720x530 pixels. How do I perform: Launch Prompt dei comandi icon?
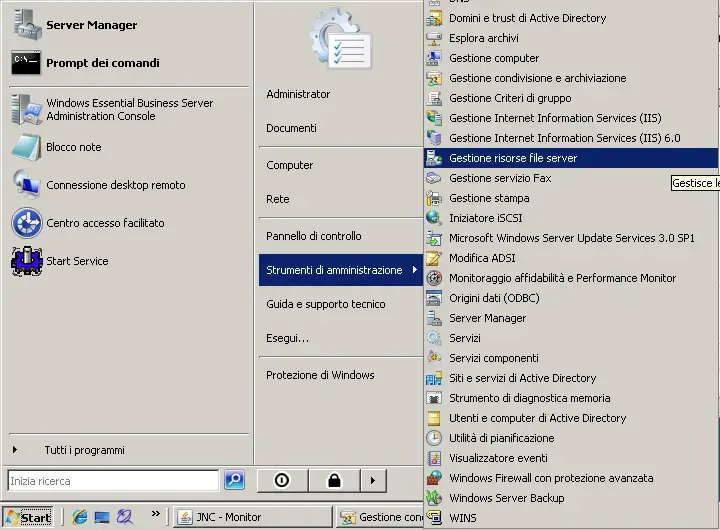pos(26,62)
